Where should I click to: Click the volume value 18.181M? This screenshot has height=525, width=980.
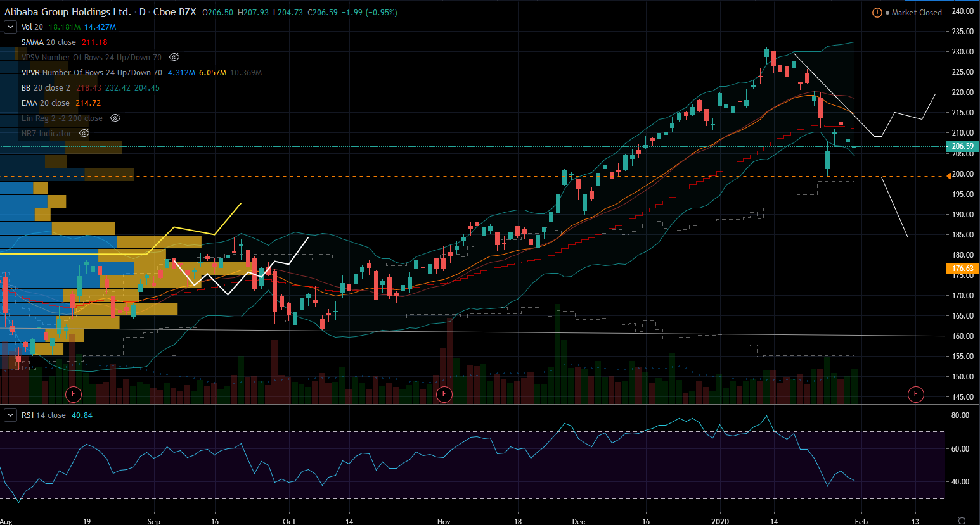coord(65,27)
